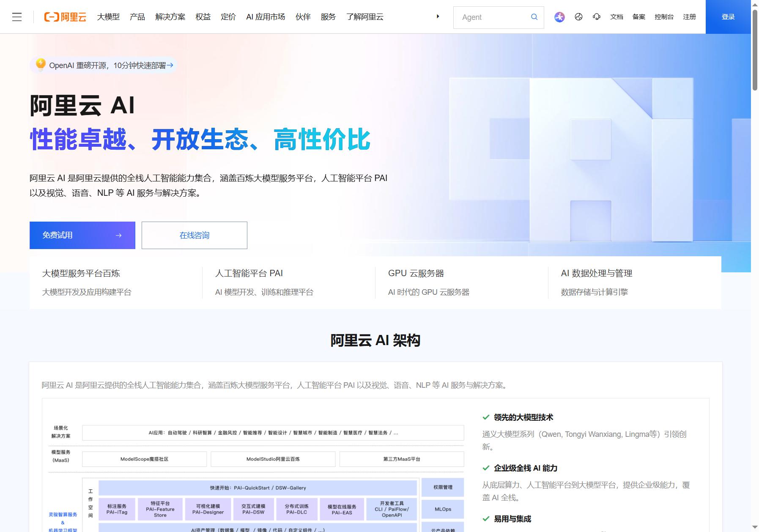
Task: Open AI 应用市场 in the top navigation
Action: coord(266,17)
